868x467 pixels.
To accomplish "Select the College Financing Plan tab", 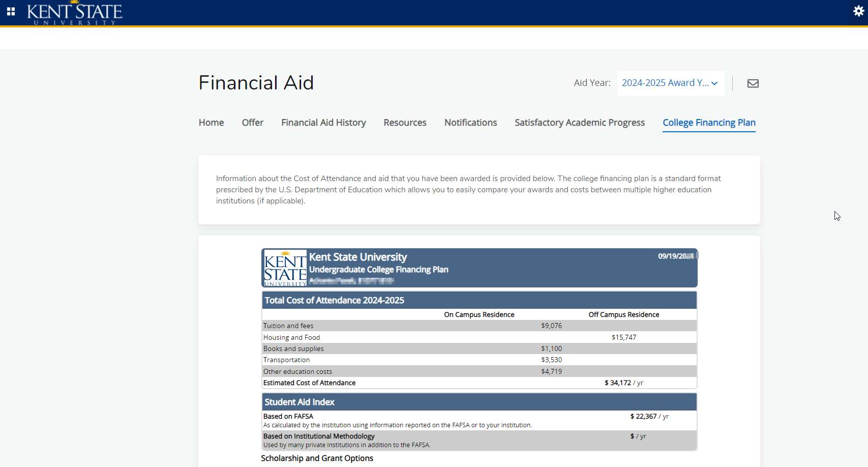I will tap(709, 123).
